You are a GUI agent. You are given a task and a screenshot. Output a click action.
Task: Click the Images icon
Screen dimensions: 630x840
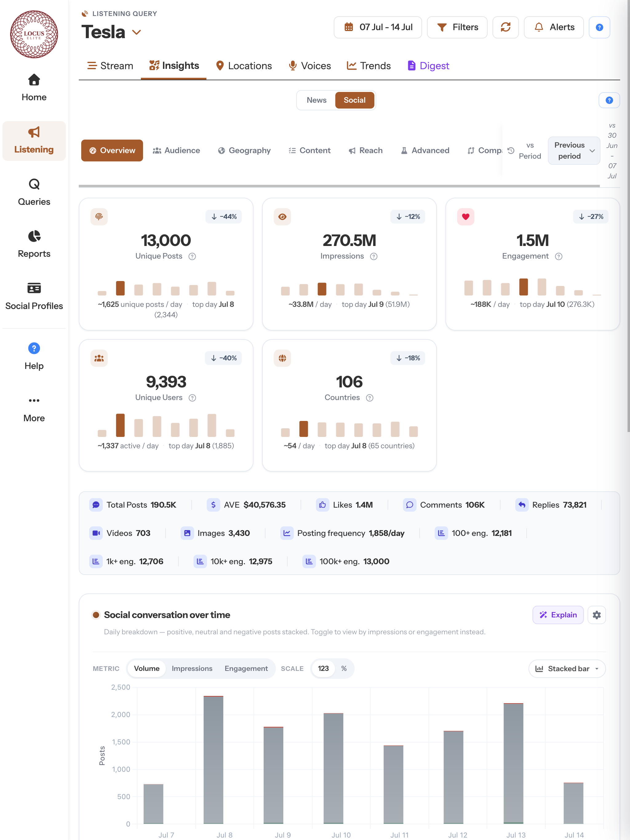tap(187, 533)
